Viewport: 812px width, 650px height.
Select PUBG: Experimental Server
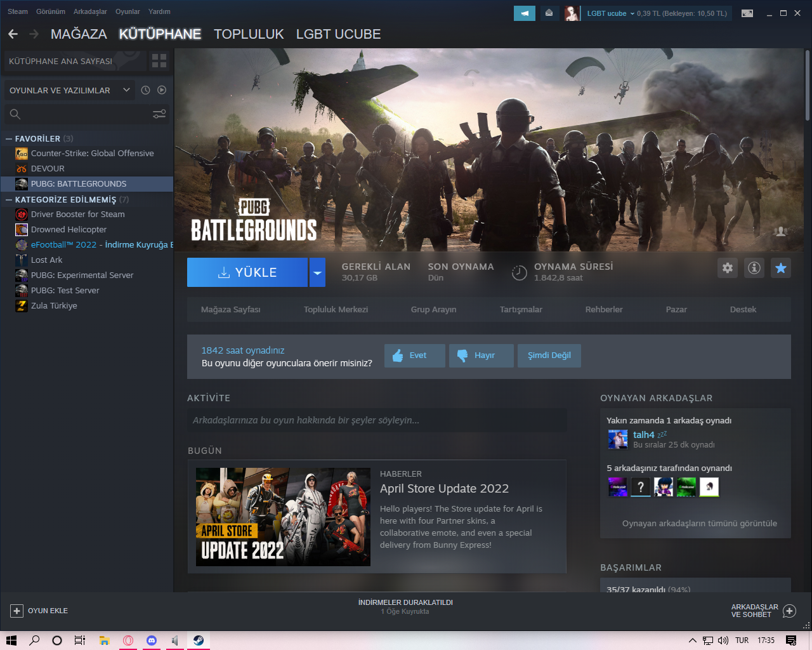point(87,275)
